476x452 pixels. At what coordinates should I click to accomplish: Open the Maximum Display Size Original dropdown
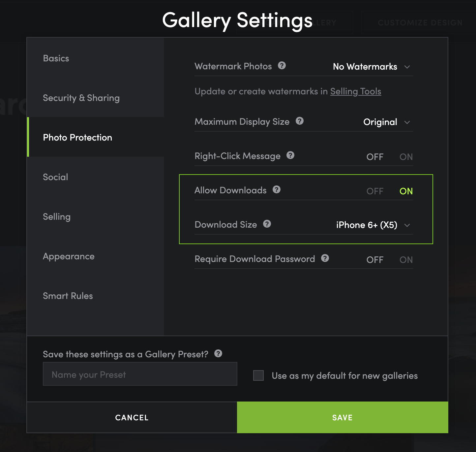pyautogui.click(x=387, y=122)
